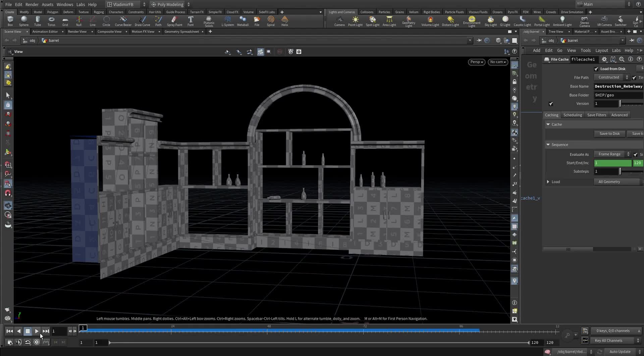Select the L-System tool
Viewport: 644px width, 356px height.
[x=228, y=21]
